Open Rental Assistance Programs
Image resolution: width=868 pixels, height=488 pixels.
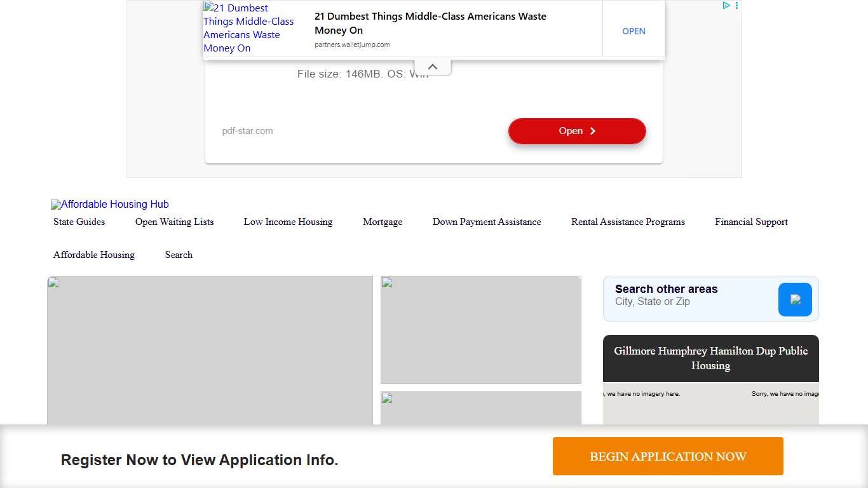click(628, 222)
